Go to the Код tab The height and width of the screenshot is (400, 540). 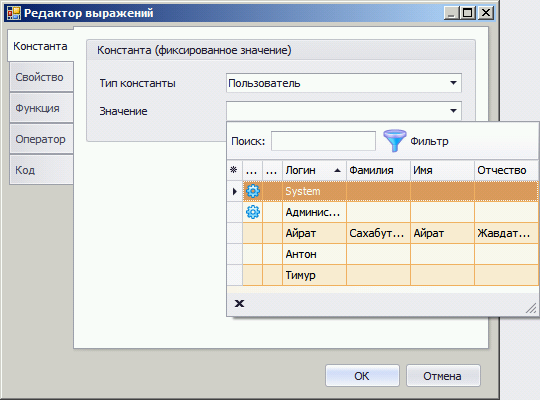coord(41,170)
